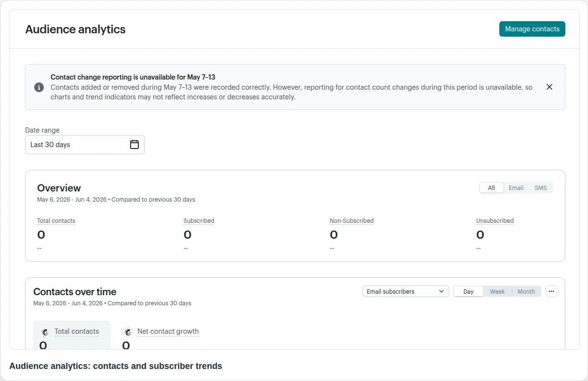
Task: Click the info icon in the notice banner
Action: tap(39, 87)
